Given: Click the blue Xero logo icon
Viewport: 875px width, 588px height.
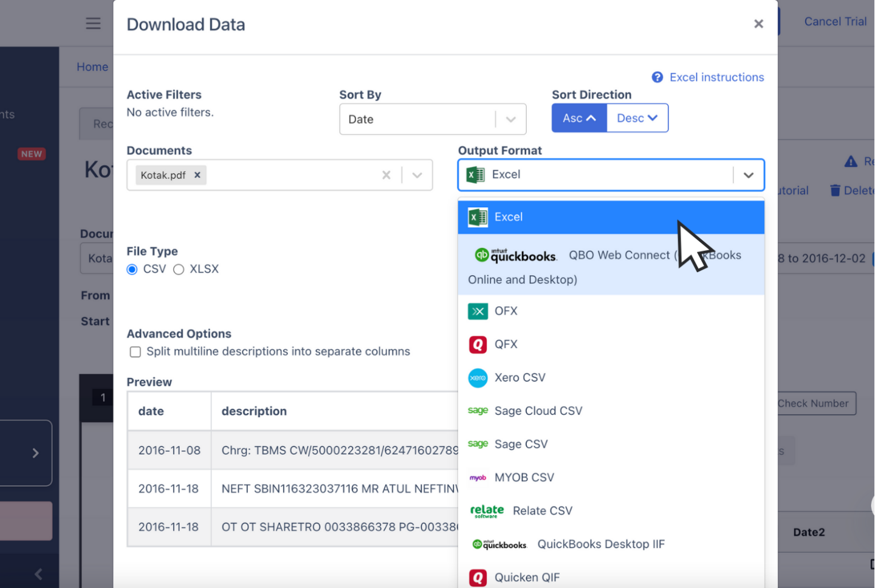Looking at the screenshot, I should point(478,378).
